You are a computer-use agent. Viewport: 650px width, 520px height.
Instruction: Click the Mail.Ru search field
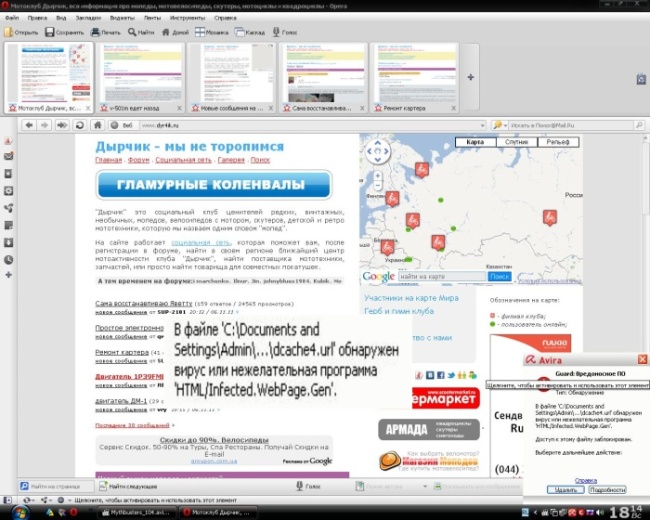(x=572, y=125)
